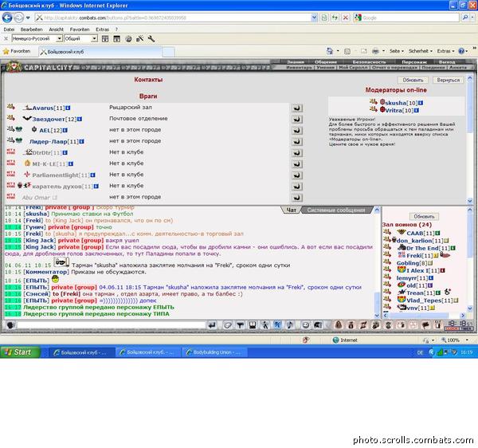Viewport: 478px width, 448px height.
Task: Expand the back-history dropdown arrow
Action: click(28, 18)
